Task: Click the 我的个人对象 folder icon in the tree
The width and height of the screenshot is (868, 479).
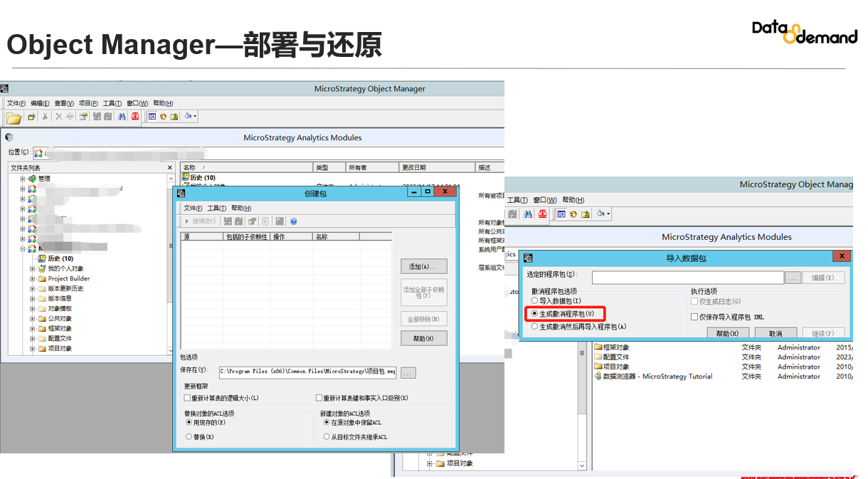Action: [42, 268]
